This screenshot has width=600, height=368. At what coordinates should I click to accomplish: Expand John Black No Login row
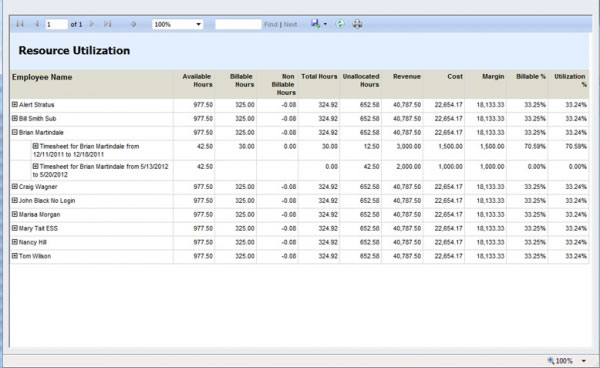pos(15,200)
